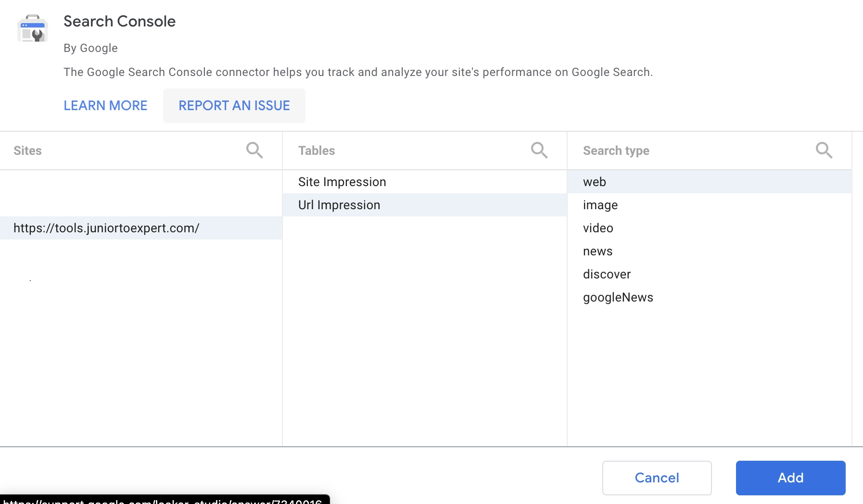863x504 pixels.
Task: Click the Search Console connector logo icon
Action: (33, 28)
